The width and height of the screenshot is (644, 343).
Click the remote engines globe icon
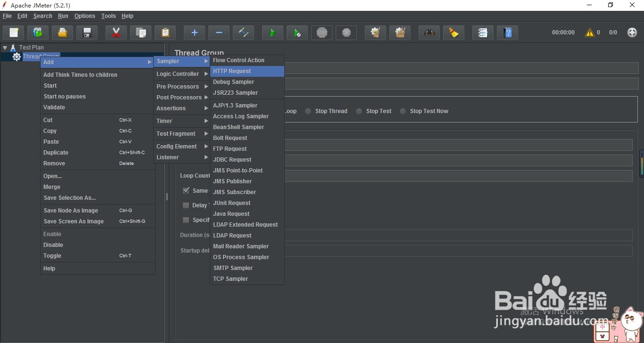tap(632, 33)
